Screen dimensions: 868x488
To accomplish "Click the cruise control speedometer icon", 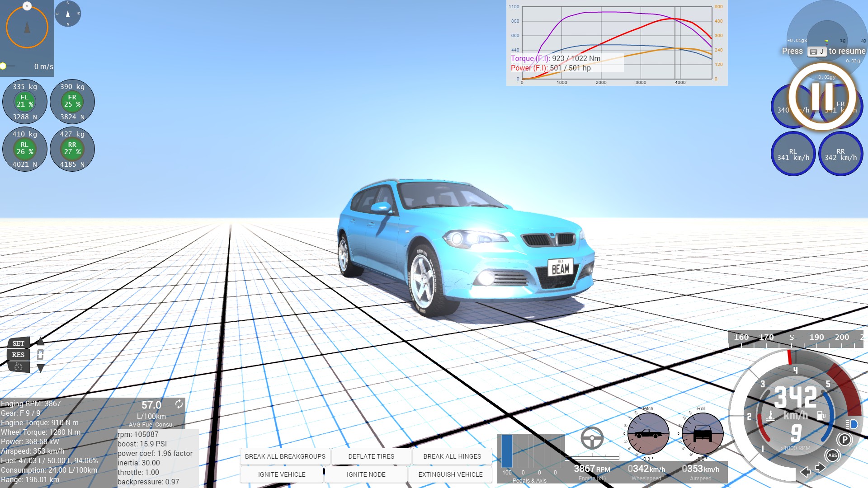I will [x=19, y=367].
